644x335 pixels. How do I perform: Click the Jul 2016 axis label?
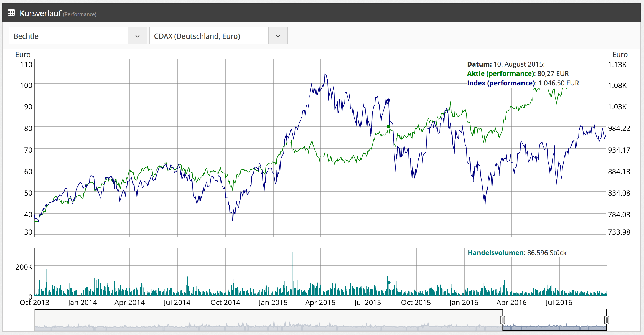click(x=559, y=303)
